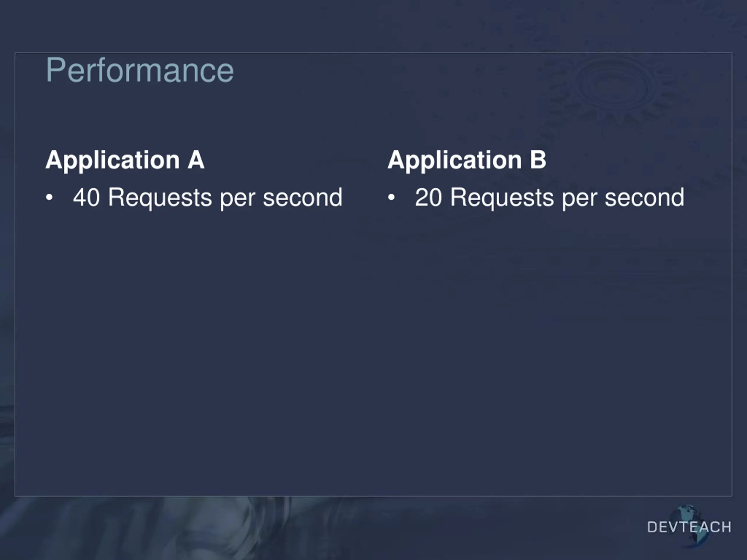Click the letter A in Application A
This screenshot has width=747, height=560.
coord(196,160)
